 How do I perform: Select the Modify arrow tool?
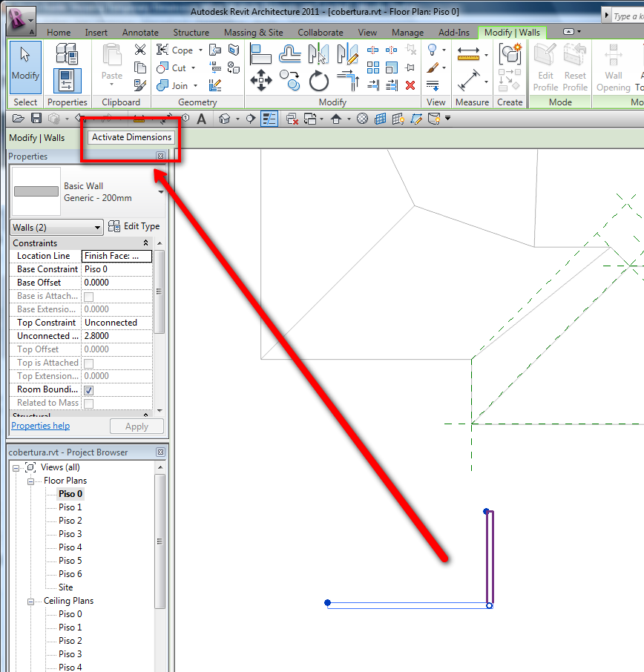tap(25, 65)
